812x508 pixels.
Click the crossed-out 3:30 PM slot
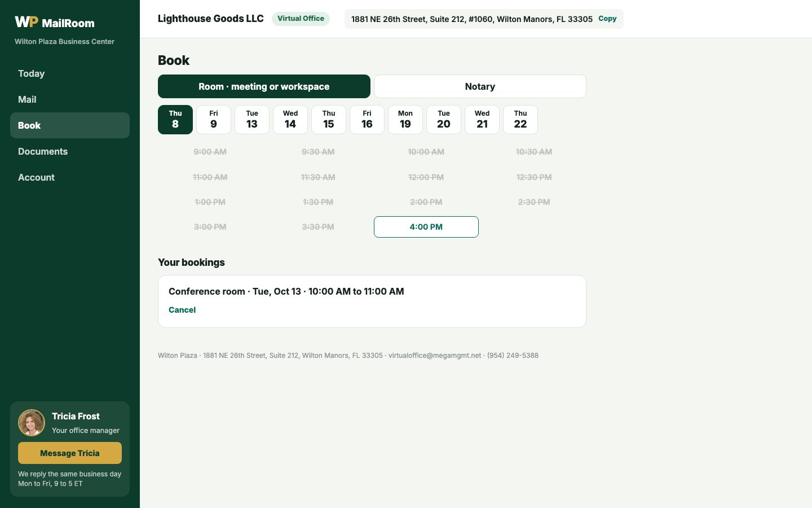318,227
